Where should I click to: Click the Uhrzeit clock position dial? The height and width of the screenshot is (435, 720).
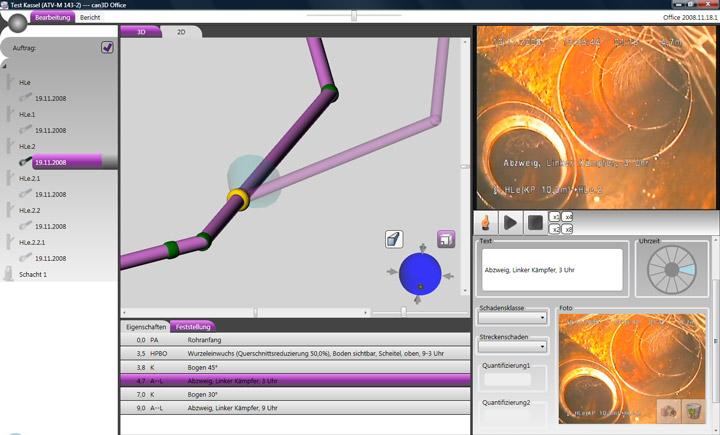coord(670,269)
